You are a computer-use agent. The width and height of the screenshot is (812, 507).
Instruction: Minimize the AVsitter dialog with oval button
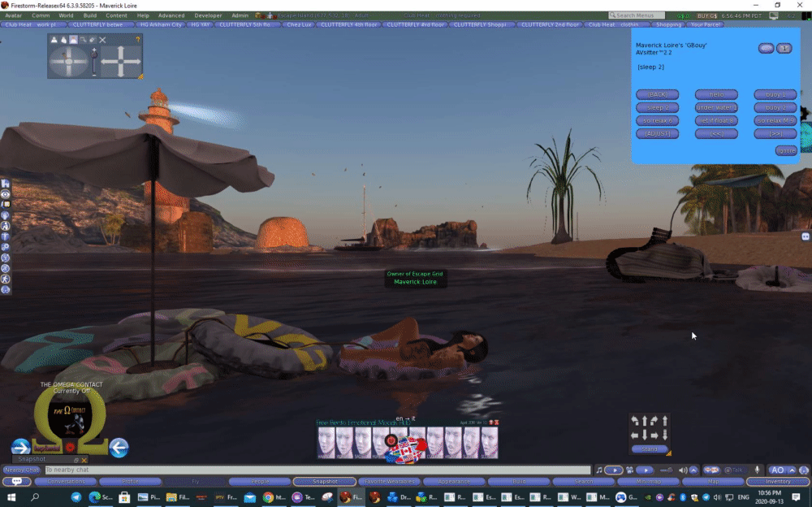pos(766,48)
